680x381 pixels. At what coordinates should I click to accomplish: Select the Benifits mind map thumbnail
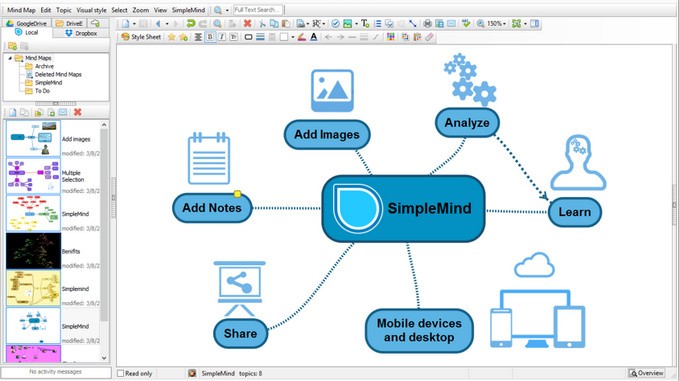33,251
